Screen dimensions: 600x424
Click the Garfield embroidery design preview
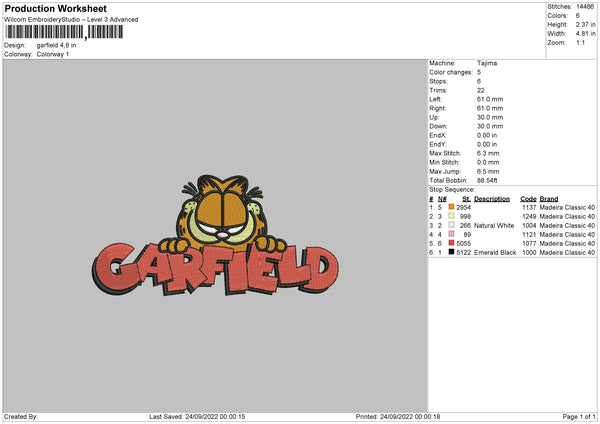click(x=215, y=235)
